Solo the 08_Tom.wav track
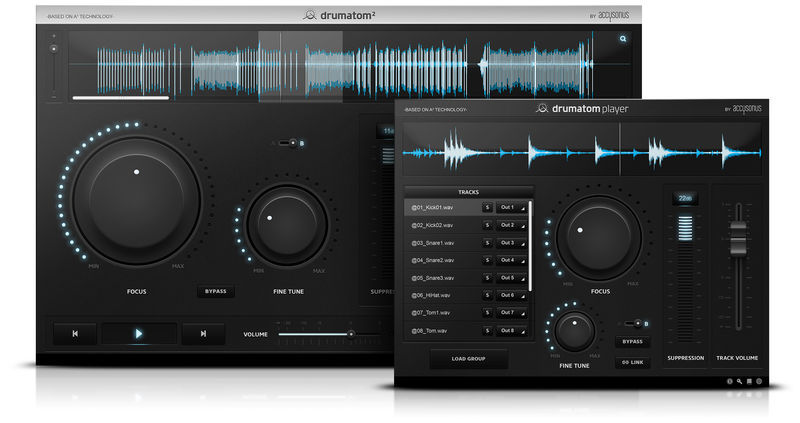This screenshot has height=423, width=800. tap(487, 331)
